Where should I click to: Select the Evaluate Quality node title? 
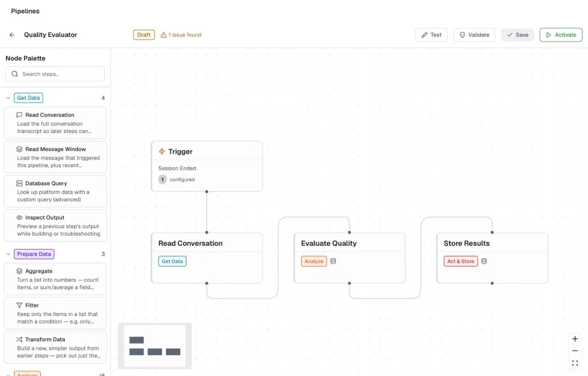pyautogui.click(x=329, y=243)
